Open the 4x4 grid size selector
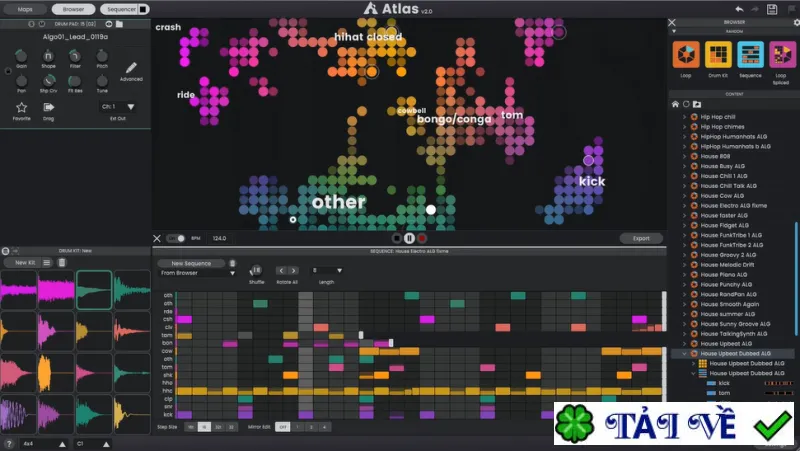The width and height of the screenshot is (800, 451). [x=44, y=444]
